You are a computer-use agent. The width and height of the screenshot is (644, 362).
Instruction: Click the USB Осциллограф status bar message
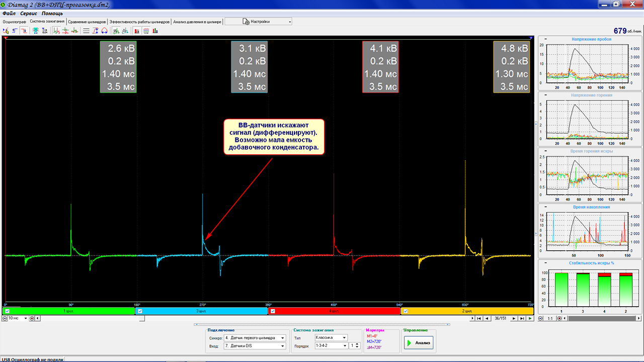pos(32,359)
